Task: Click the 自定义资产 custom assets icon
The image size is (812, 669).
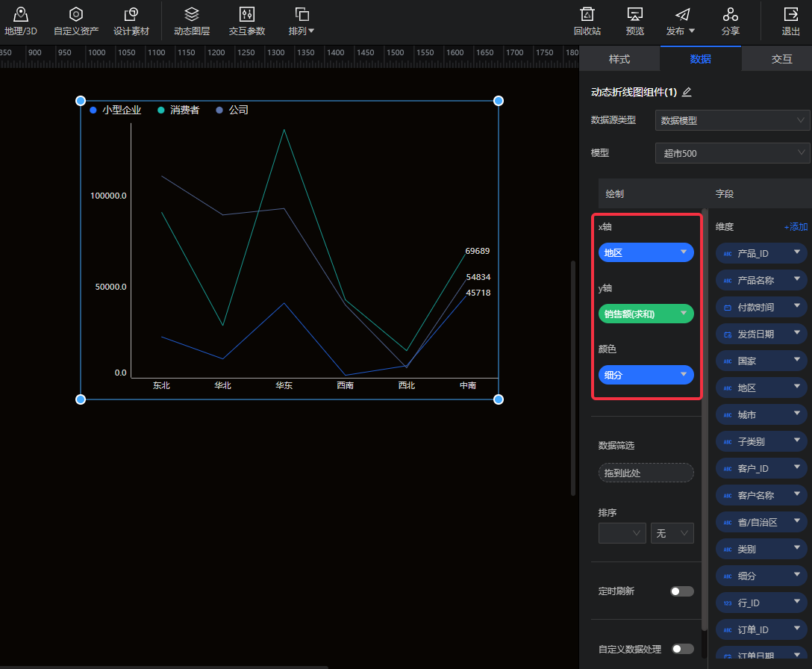Action: [x=75, y=15]
